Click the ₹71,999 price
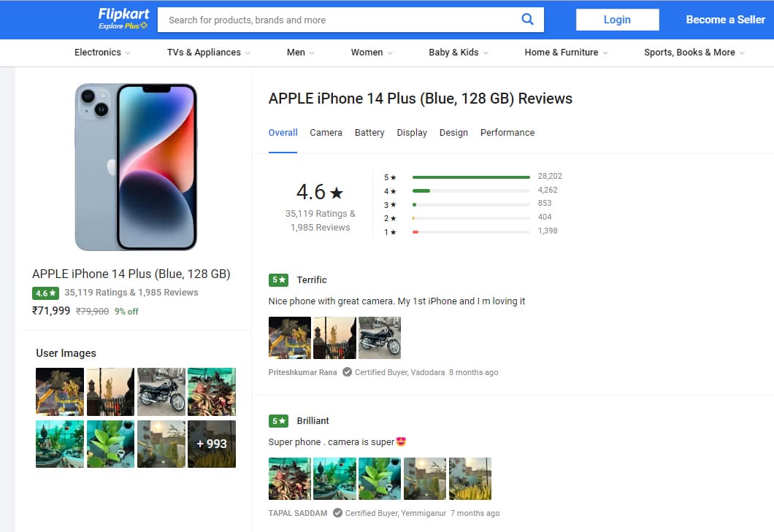The height and width of the screenshot is (532, 774). (51, 311)
